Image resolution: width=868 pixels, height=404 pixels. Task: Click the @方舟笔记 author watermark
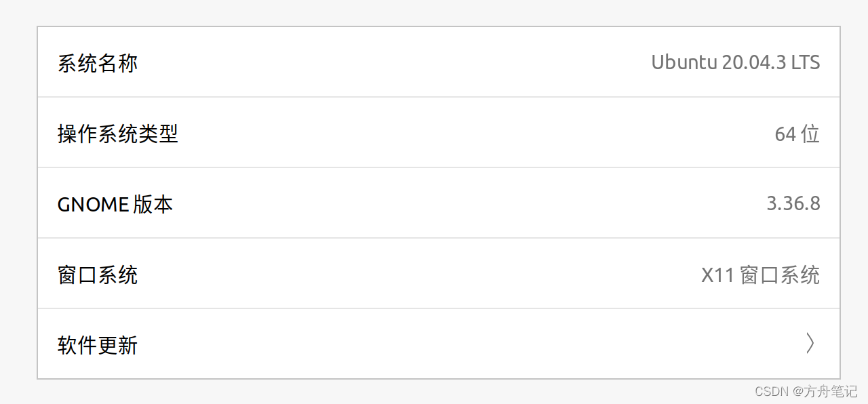[x=825, y=392]
